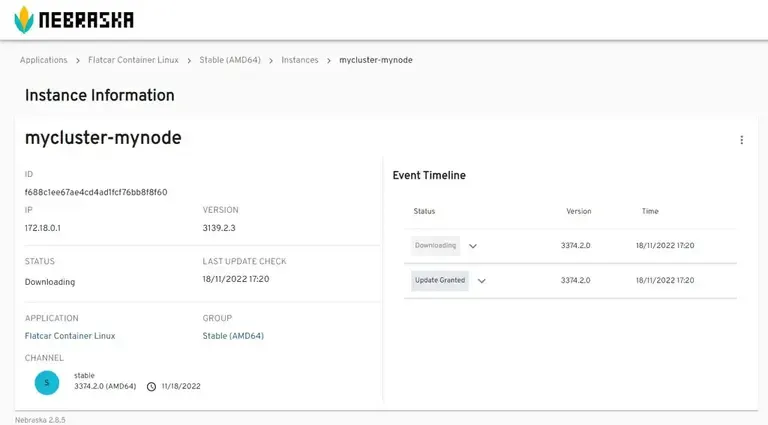Click the Status column header in timeline
This screenshot has width=768, height=425.
[x=424, y=211]
